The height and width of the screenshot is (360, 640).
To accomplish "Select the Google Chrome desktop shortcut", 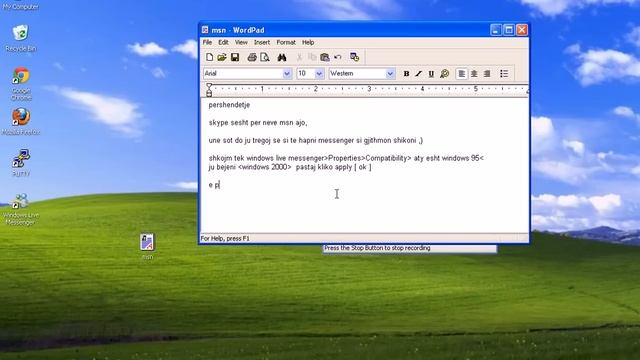I will pos(21,84).
